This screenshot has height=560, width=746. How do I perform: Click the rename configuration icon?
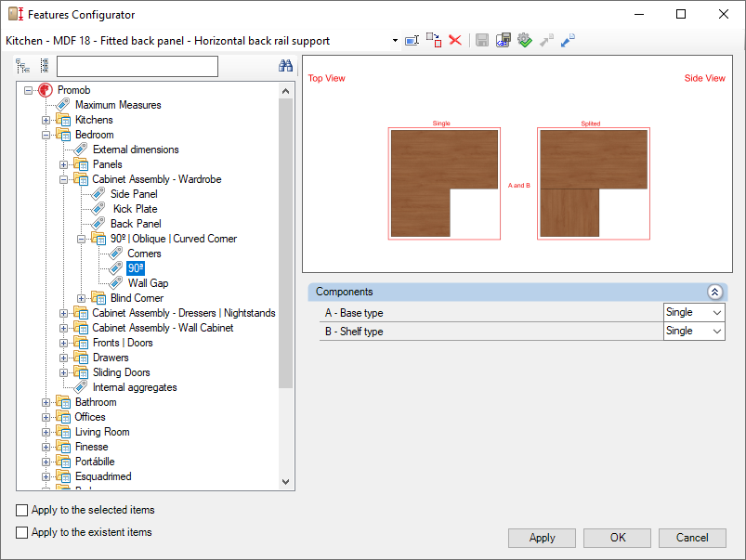412,40
